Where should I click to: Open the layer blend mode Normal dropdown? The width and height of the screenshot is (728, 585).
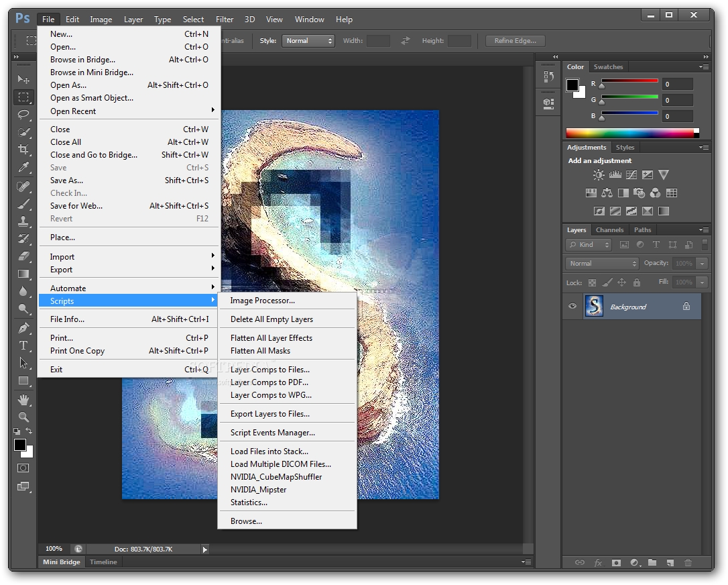click(x=602, y=264)
